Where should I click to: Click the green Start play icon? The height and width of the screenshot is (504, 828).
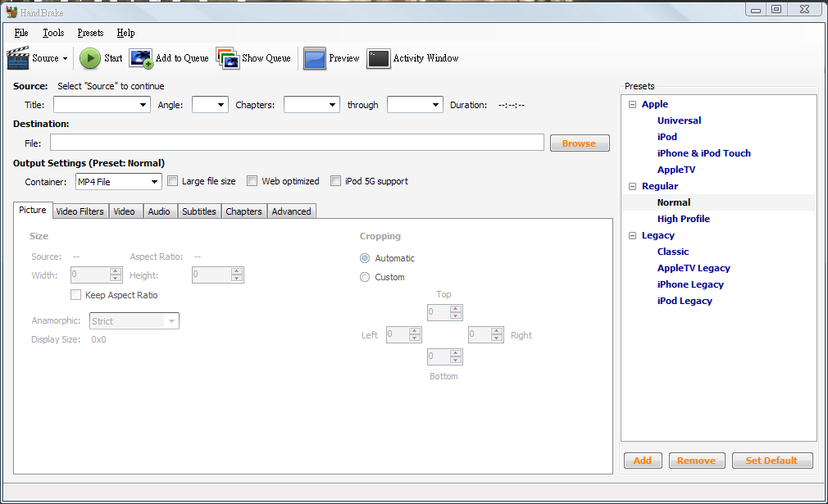click(x=90, y=58)
